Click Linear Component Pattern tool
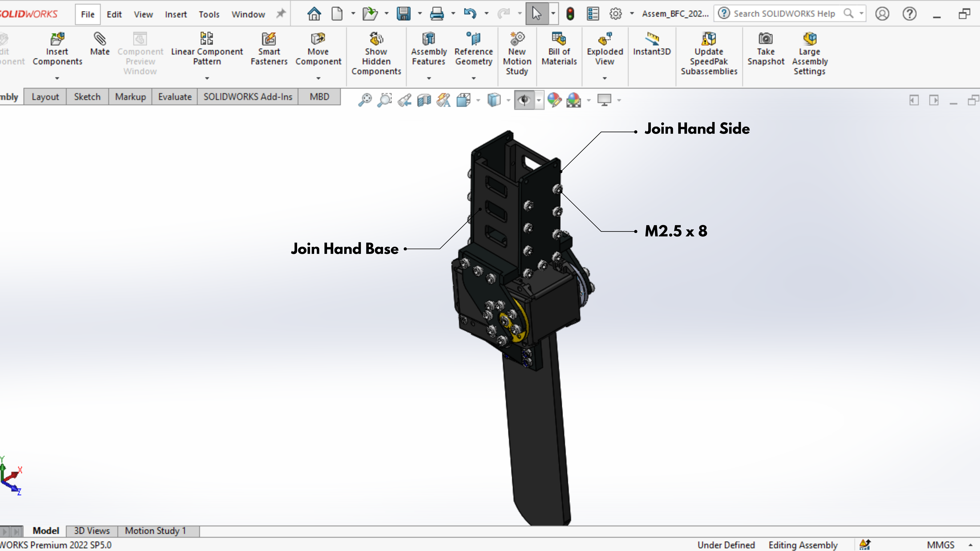Viewport: 980px width, 551px height. pos(207,49)
